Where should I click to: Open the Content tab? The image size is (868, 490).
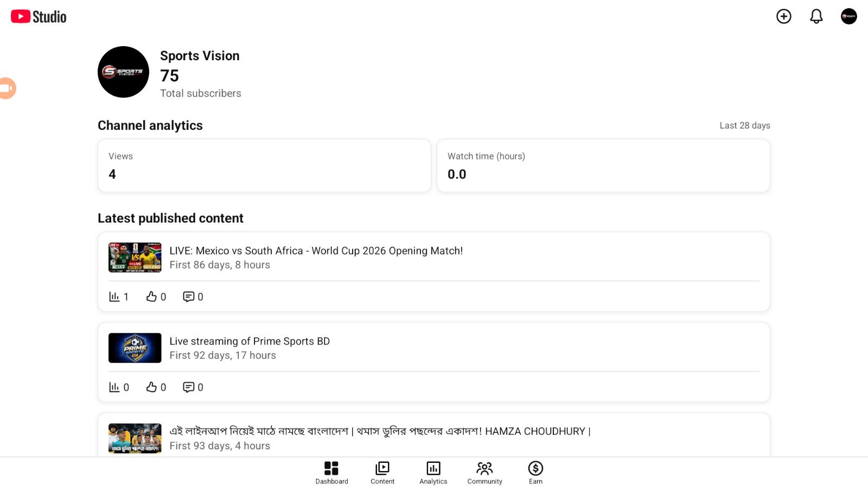[382, 473]
